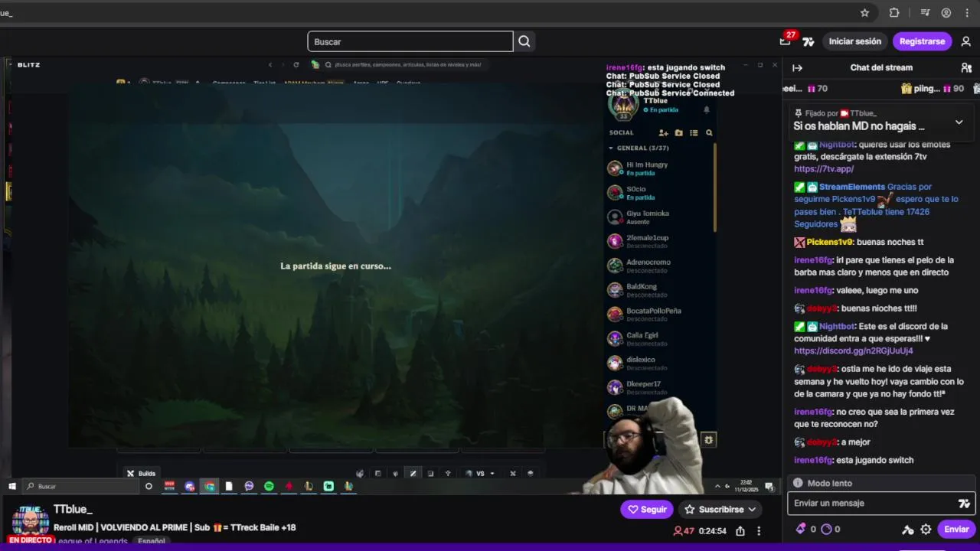
Task: Follow the channel with Seguir button
Action: (647, 510)
